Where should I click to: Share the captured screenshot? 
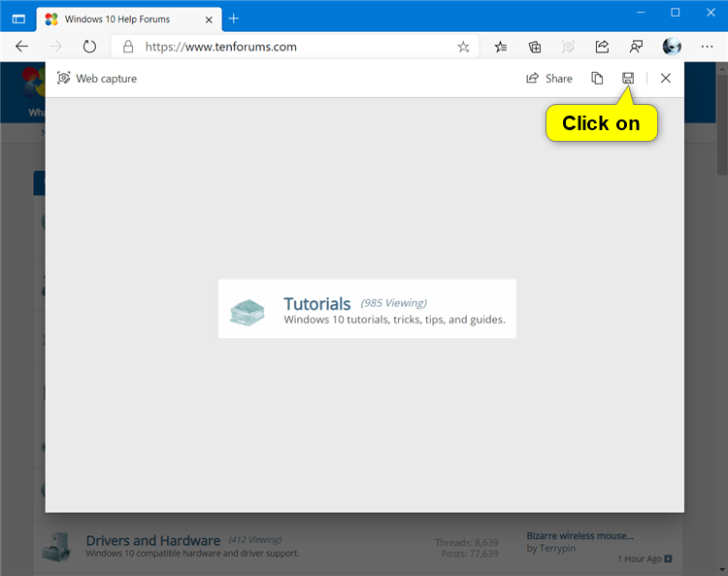tap(549, 79)
